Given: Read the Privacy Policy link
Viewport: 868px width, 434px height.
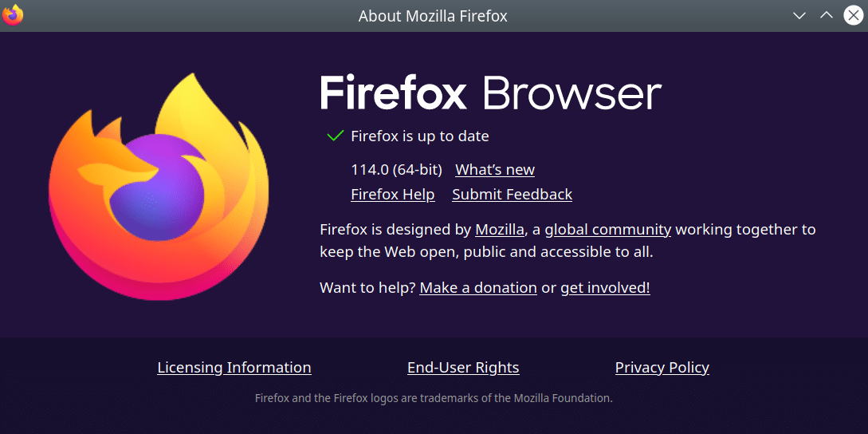Looking at the screenshot, I should click(x=662, y=368).
